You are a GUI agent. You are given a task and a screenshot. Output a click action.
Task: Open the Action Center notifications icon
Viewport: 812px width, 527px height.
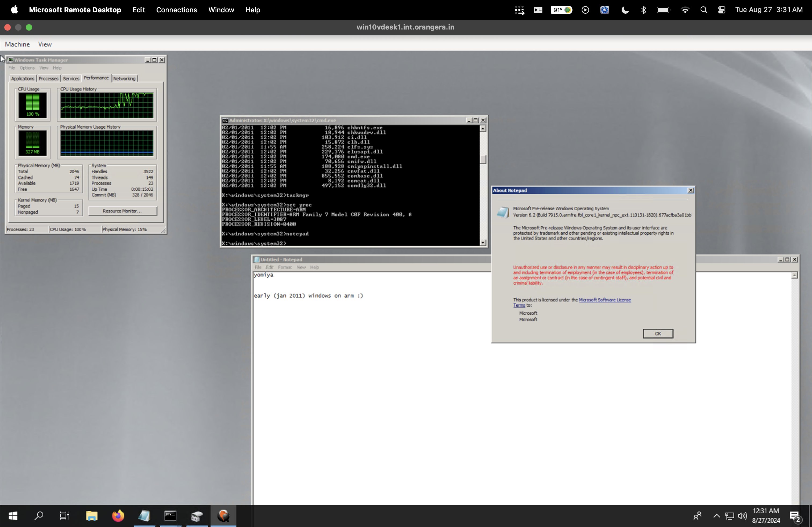[x=795, y=517]
